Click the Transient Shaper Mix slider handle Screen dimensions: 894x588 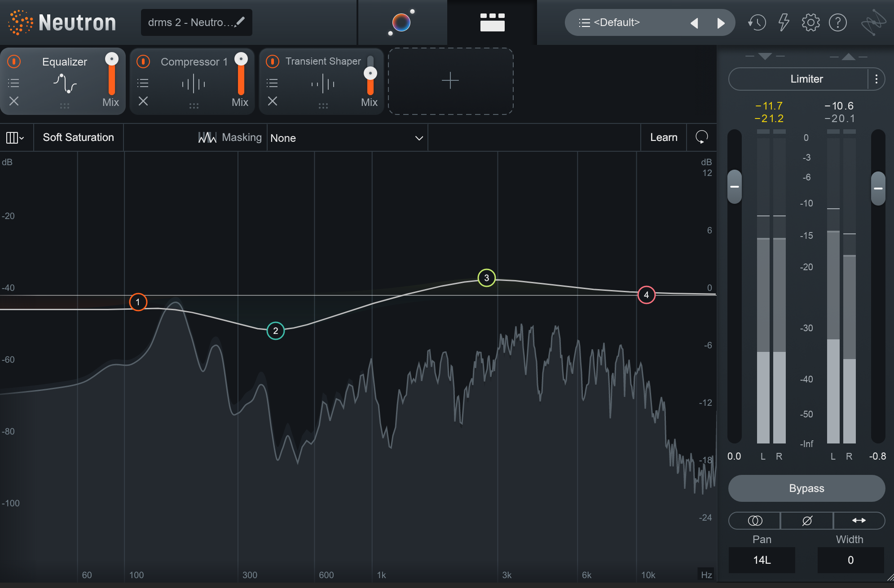coord(370,73)
